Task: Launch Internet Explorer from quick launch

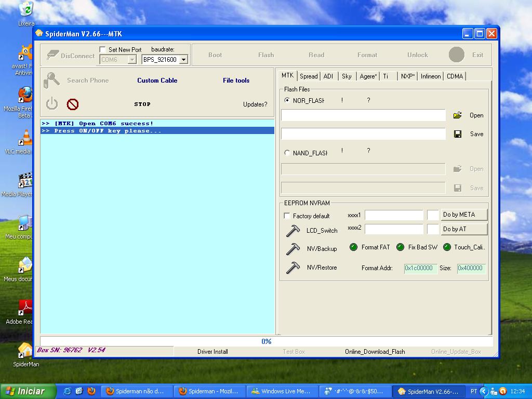Action: pyautogui.click(x=67, y=391)
